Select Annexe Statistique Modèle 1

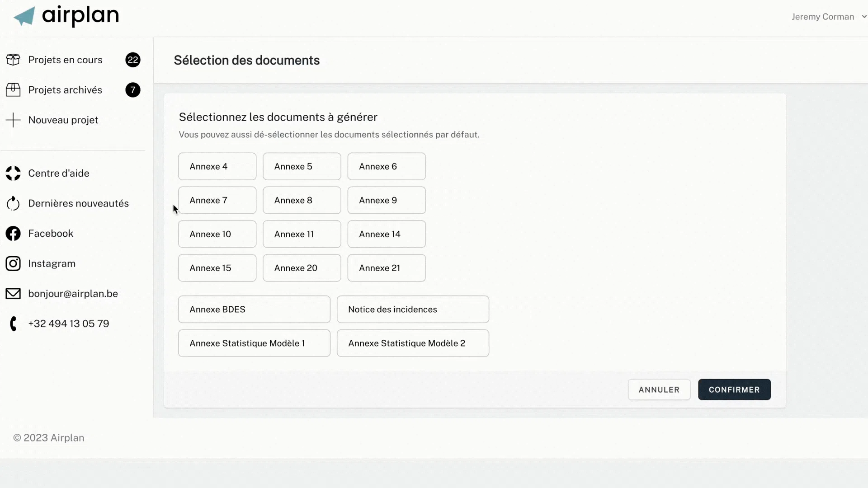(x=254, y=343)
